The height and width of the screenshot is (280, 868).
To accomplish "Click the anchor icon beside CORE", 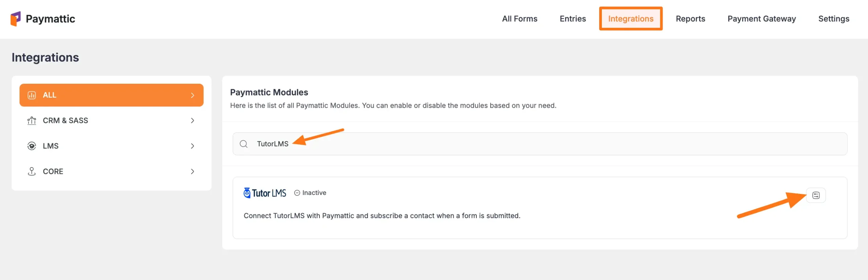I will click(x=32, y=171).
